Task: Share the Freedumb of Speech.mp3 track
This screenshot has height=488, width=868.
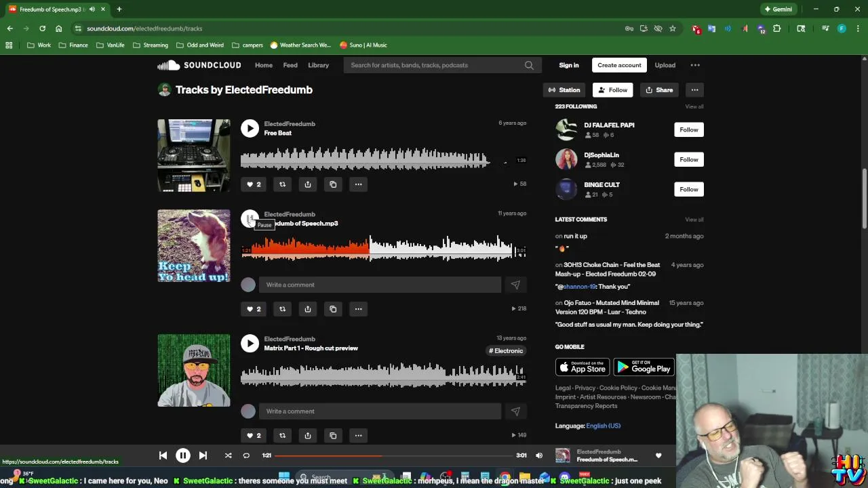Action: [308, 309]
